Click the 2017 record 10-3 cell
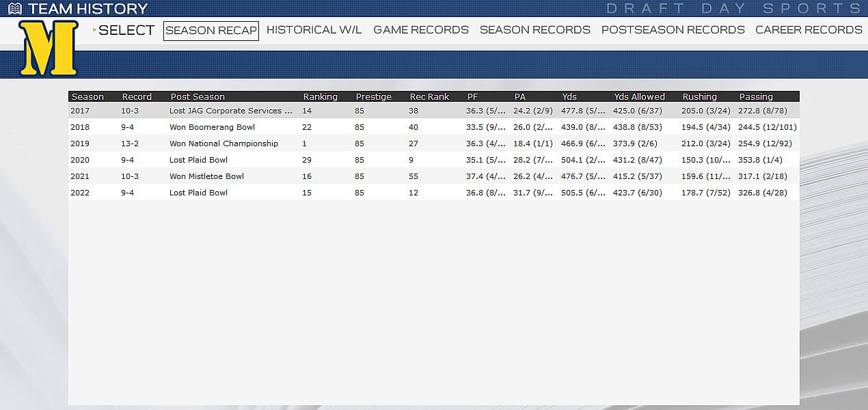The height and width of the screenshot is (410, 868). [x=131, y=111]
